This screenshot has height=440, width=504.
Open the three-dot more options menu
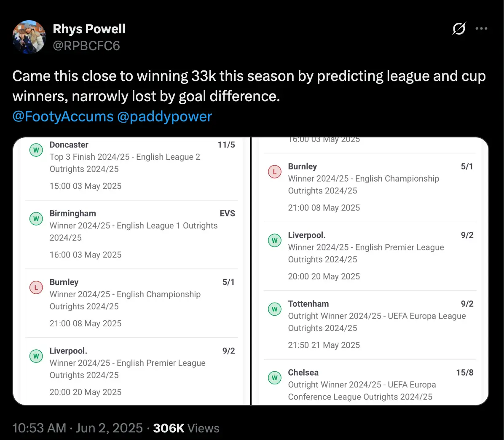(481, 29)
